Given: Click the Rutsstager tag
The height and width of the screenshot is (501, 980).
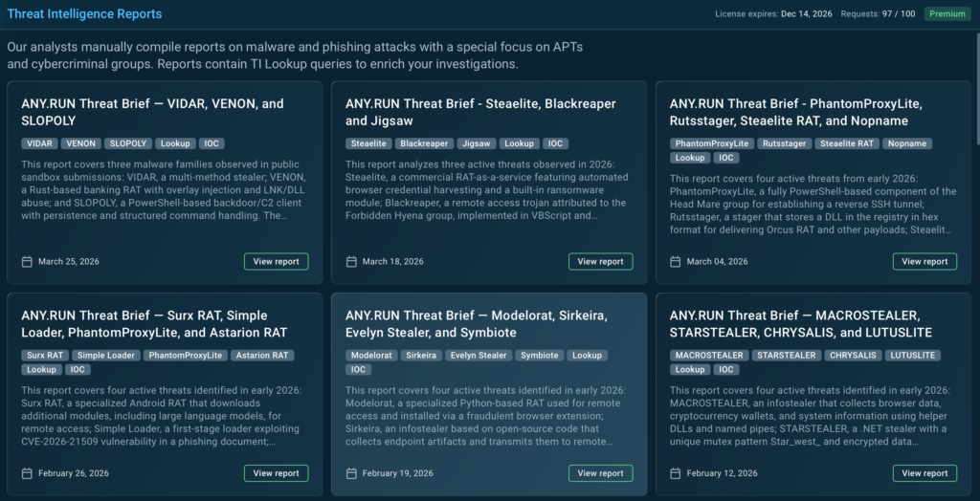Looking at the screenshot, I should (784, 143).
